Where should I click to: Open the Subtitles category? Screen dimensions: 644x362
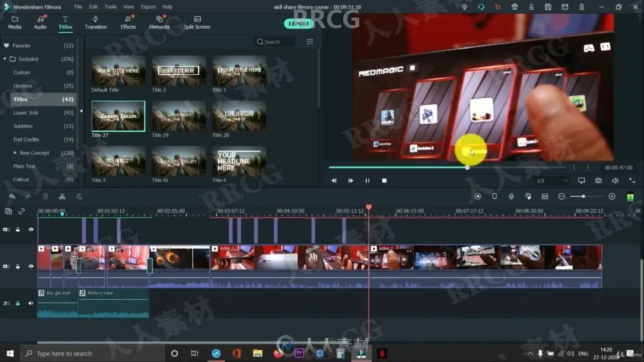(38, 126)
